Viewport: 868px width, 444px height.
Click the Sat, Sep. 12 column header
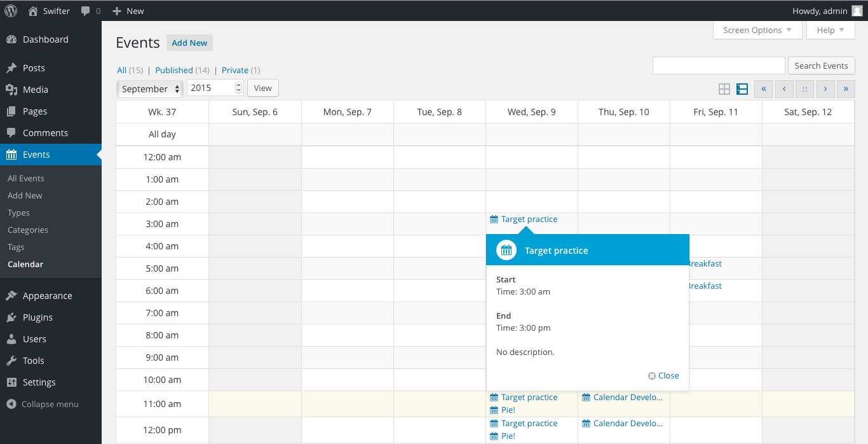point(808,112)
